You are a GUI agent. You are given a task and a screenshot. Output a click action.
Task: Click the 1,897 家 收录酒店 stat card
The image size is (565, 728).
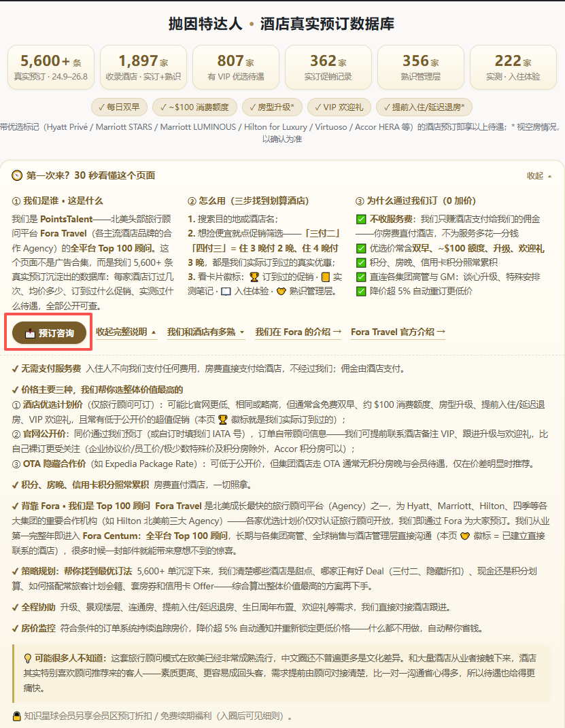143,67
